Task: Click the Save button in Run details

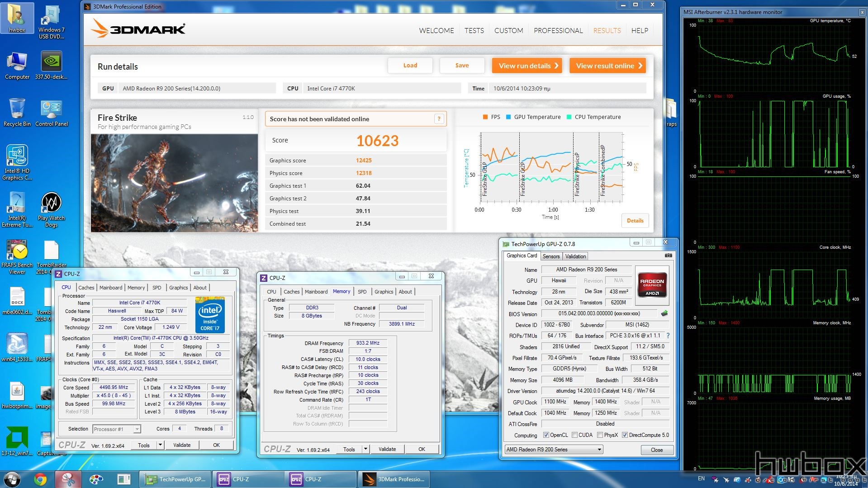Action: point(462,66)
